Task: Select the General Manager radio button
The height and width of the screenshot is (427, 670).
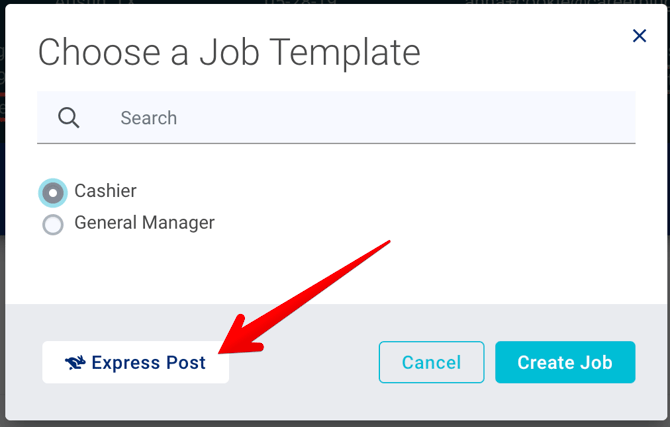Action: [x=53, y=224]
